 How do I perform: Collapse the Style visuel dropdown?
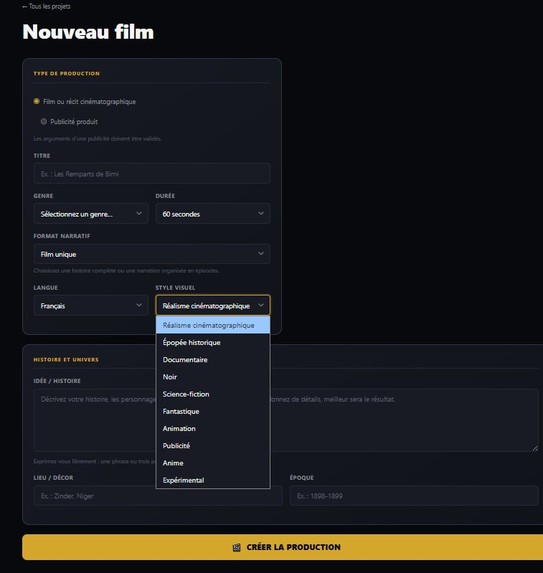(213, 306)
